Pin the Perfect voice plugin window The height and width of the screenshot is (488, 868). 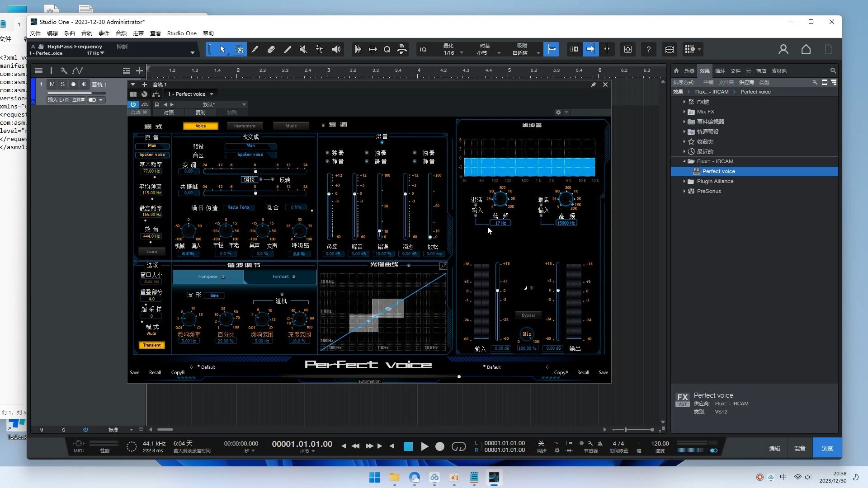(x=593, y=84)
